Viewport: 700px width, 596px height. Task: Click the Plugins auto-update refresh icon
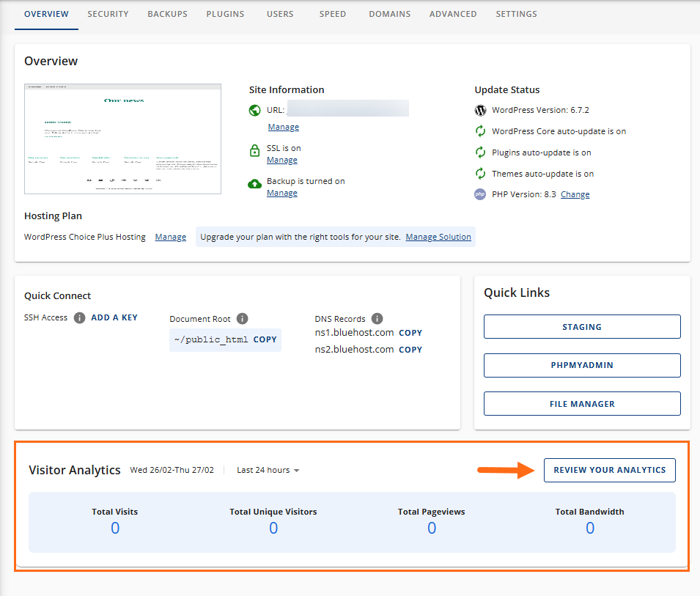(480, 152)
